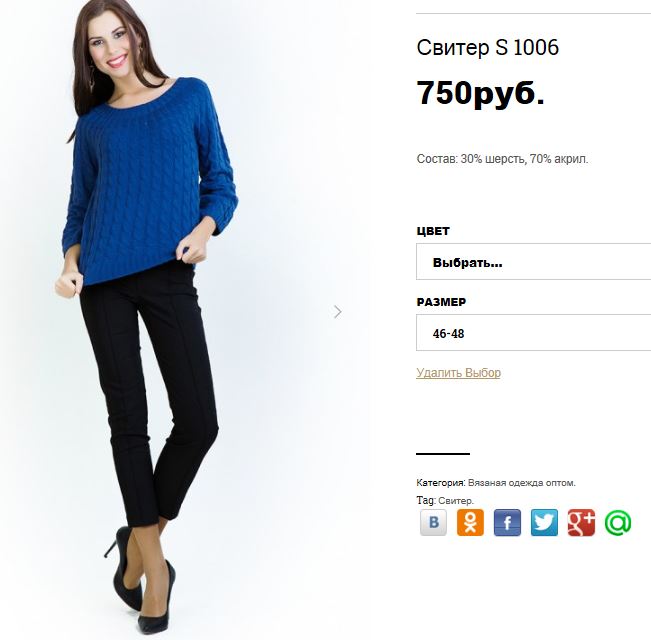This screenshot has width=651, height=640.
Task: Click the Категория label
Action: point(441,483)
